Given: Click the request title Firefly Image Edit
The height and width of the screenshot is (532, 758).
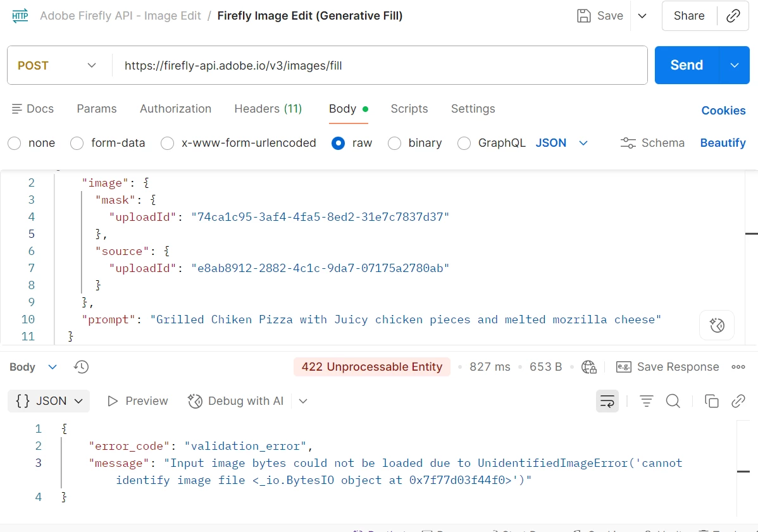Looking at the screenshot, I should [310, 16].
